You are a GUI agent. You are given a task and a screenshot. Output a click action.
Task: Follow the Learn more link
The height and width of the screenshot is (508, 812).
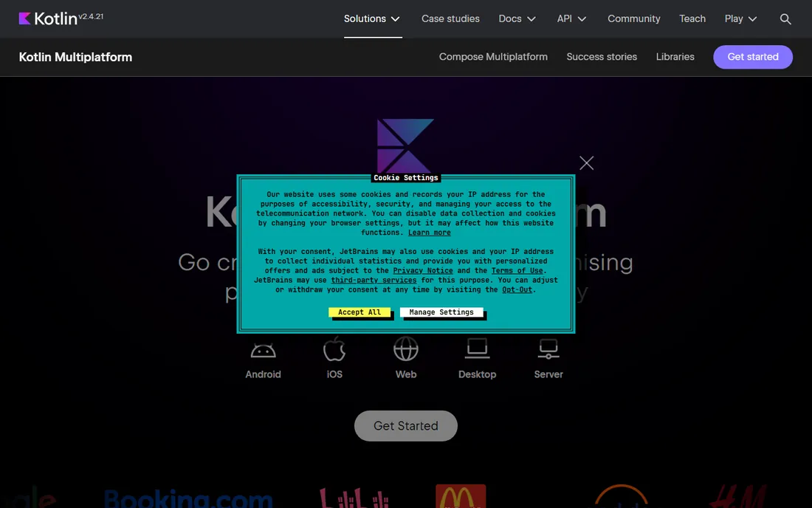[x=430, y=233]
